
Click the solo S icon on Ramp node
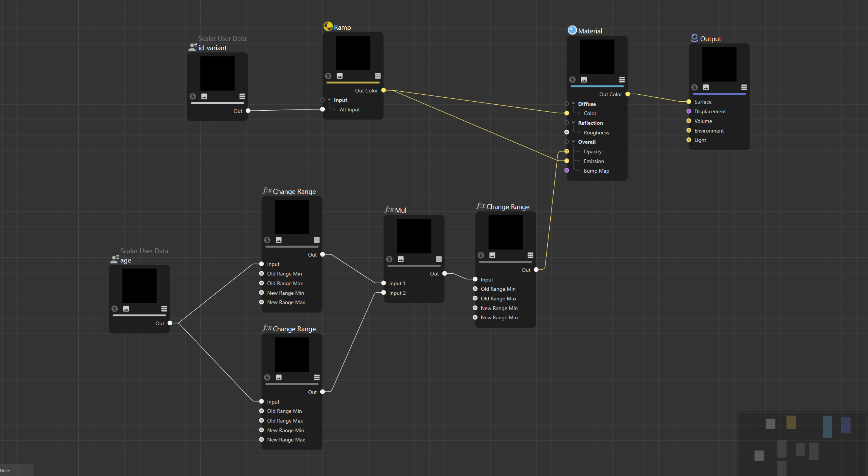(328, 76)
